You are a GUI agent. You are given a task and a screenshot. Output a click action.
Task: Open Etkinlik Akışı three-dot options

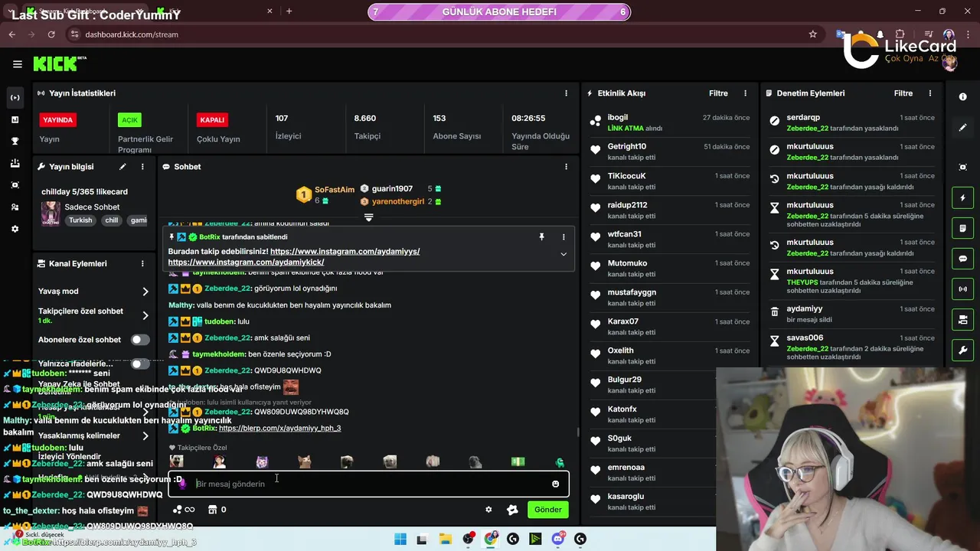[745, 93]
